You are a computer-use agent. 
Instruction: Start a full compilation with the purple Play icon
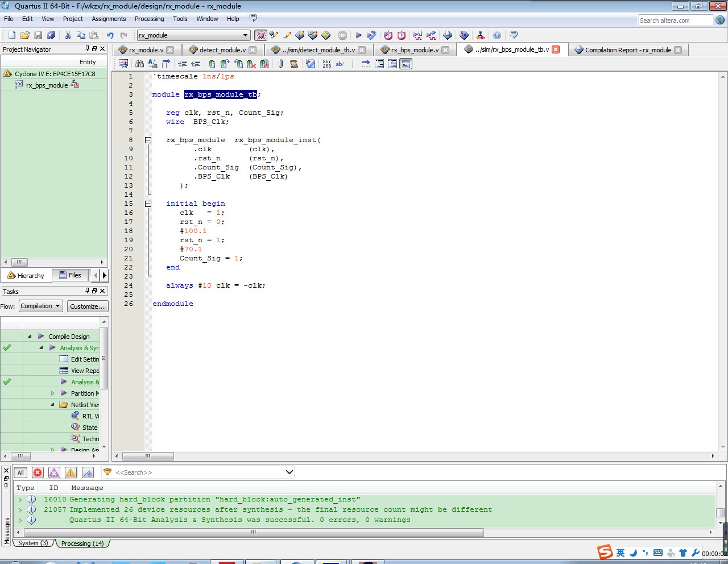359,35
